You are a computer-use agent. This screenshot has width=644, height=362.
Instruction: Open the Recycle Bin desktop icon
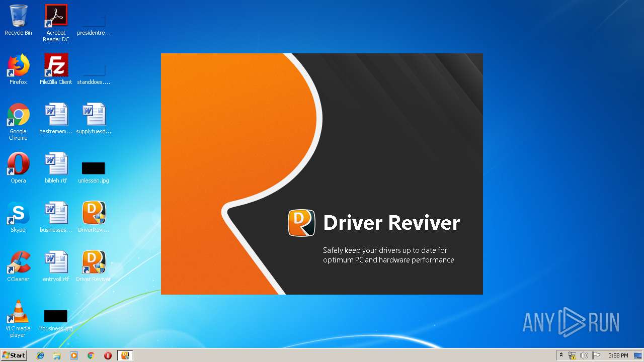click(18, 20)
